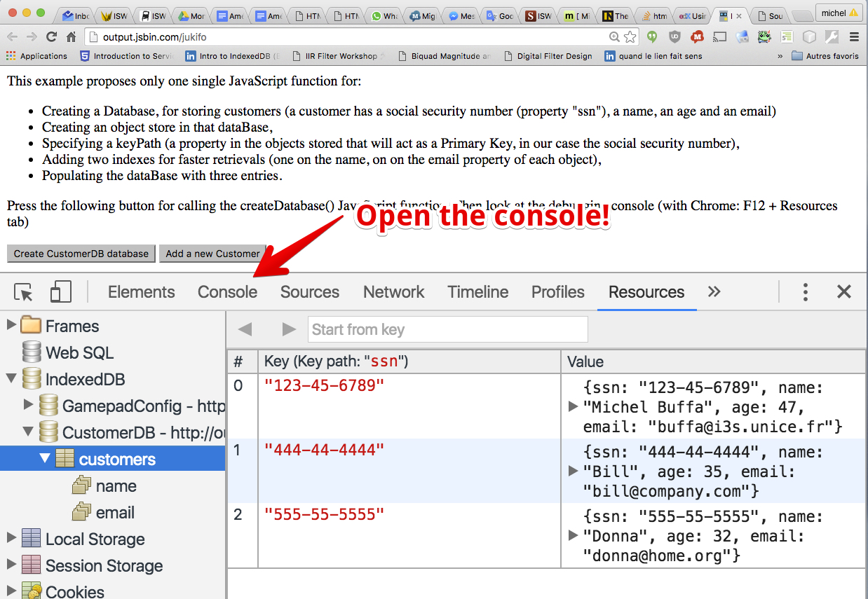This screenshot has height=599, width=868.
Task: Select the Web SQL database icon item
Action: pyautogui.click(x=32, y=352)
